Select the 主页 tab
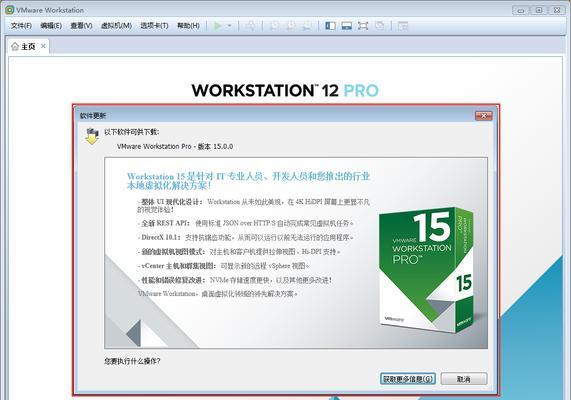 pos(28,46)
